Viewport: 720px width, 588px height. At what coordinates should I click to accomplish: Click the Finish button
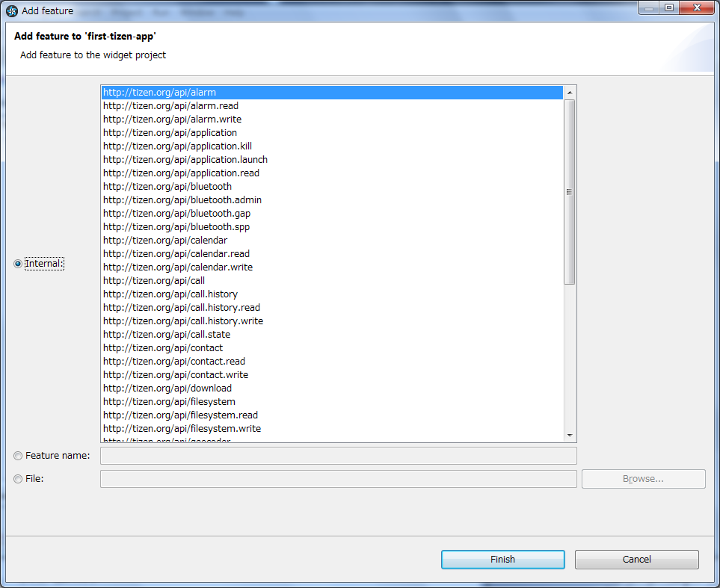click(503, 560)
